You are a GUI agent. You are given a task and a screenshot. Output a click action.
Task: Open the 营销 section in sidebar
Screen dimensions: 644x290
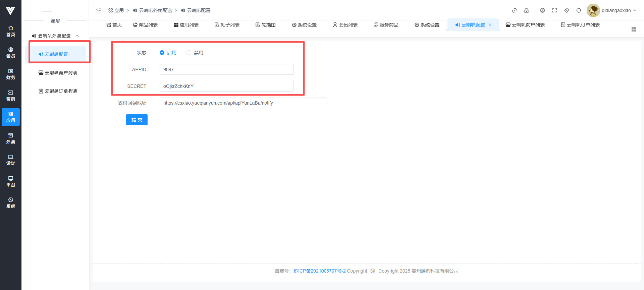[11, 96]
